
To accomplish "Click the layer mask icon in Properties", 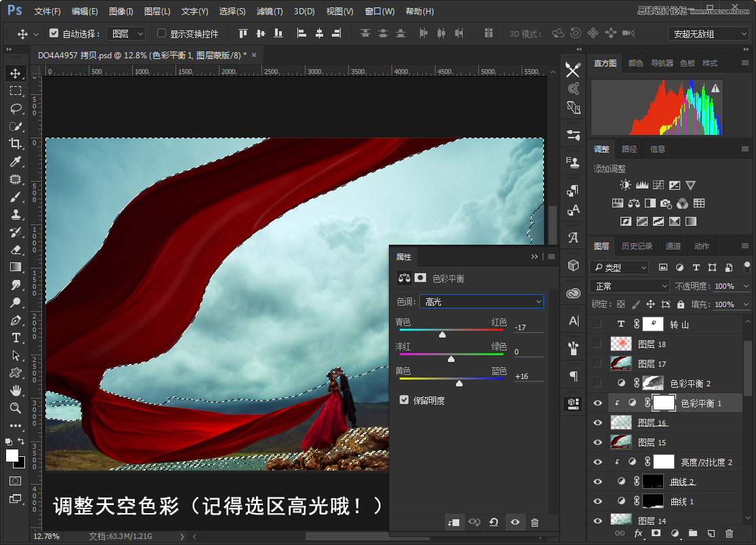I will coord(421,278).
